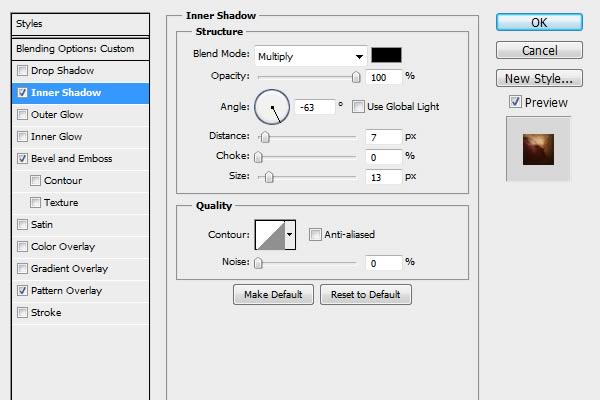Open the New Style dialog button
Screen dimensions: 600x400
pos(539,78)
